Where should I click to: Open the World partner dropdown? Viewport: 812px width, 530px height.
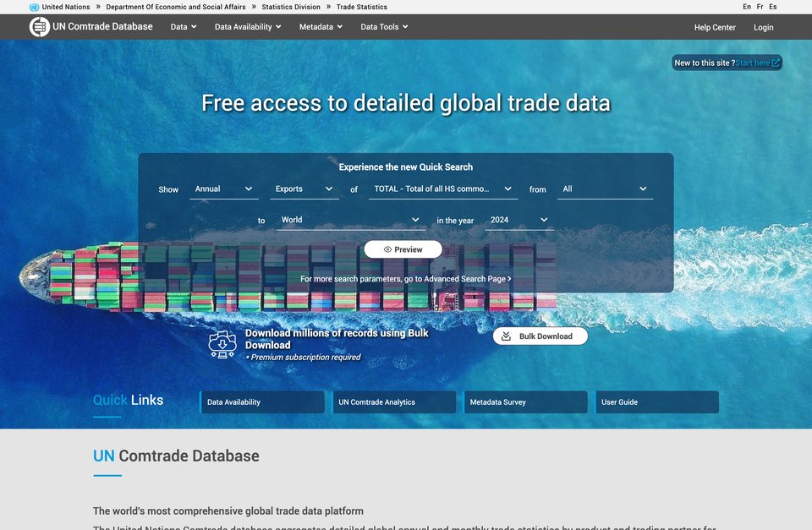pos(350,221)
